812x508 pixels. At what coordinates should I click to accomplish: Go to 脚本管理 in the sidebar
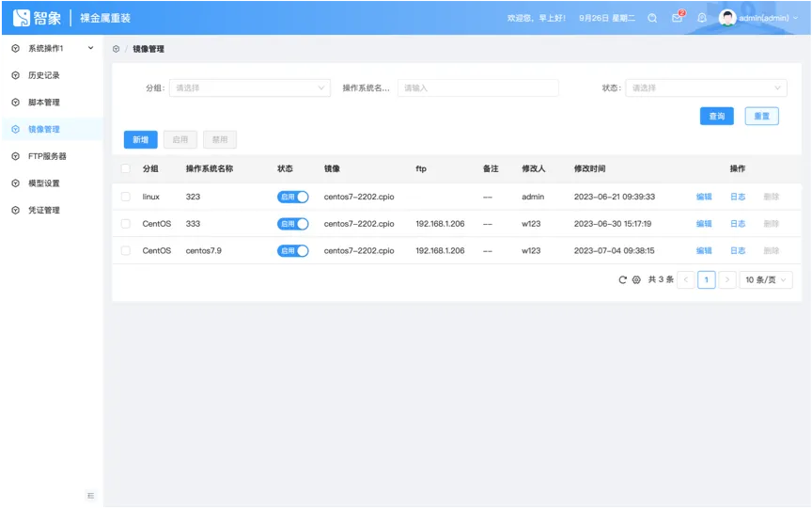pyautogui.click(x=43, y=103)
